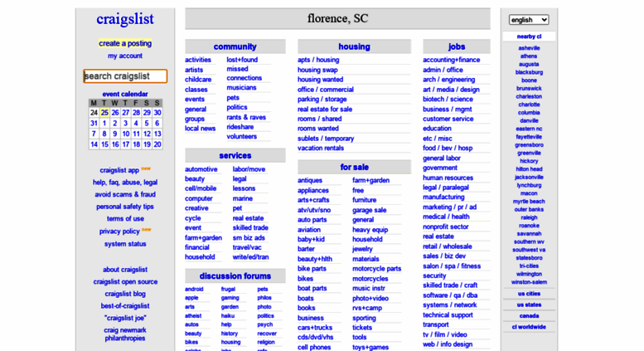Browse antiques for sale
Image resolution: width=644 pixels, height=351 pixels.
(310, 180)
